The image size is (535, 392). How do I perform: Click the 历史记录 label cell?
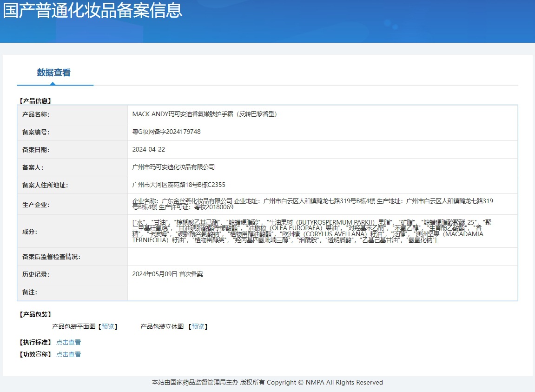[x=73, y=274]
